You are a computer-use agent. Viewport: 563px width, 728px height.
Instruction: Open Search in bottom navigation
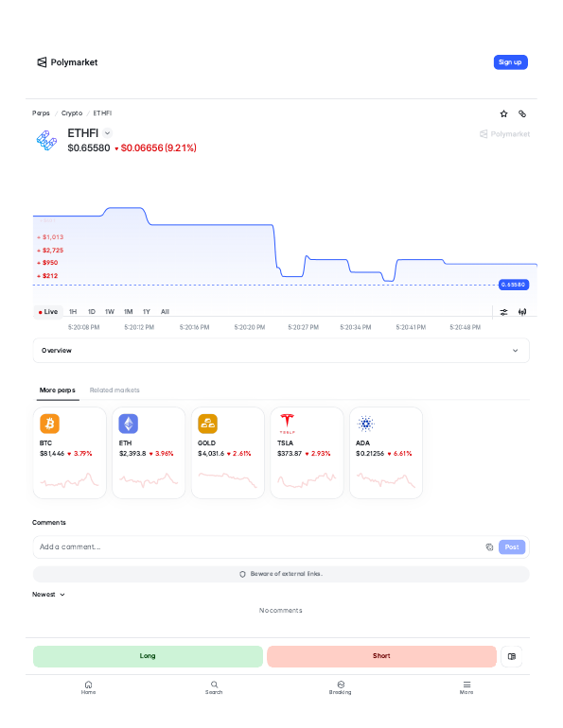tap(214, 687)
